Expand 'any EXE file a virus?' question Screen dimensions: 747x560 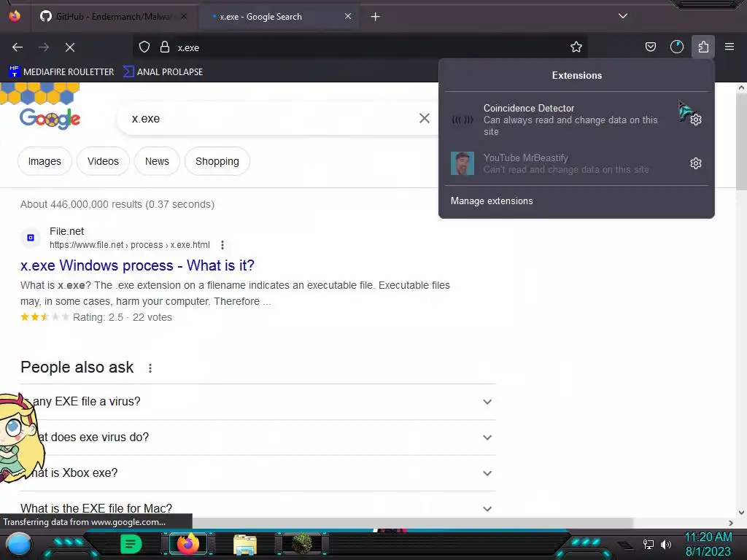[x=258, y=402]
